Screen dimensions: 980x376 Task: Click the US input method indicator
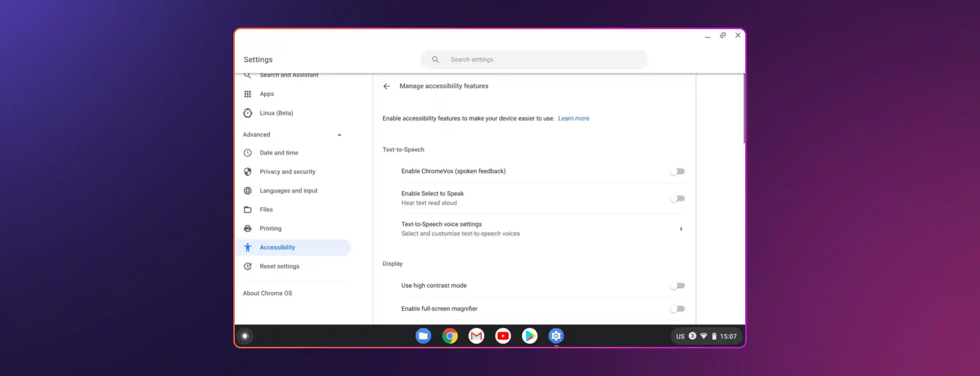click(x=680, y=336)
